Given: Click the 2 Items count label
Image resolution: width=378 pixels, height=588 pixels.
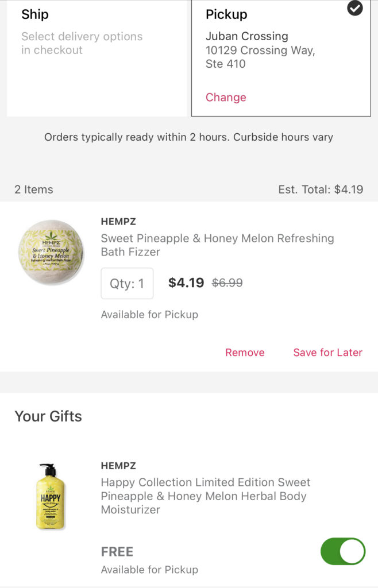Looking at the screenshot, I should tap(34, 189).
